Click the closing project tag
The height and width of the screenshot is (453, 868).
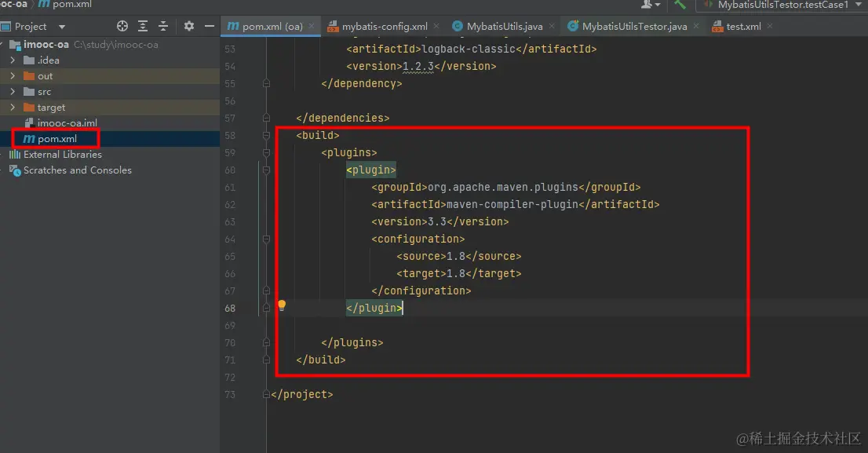click(x=302, y=394)
